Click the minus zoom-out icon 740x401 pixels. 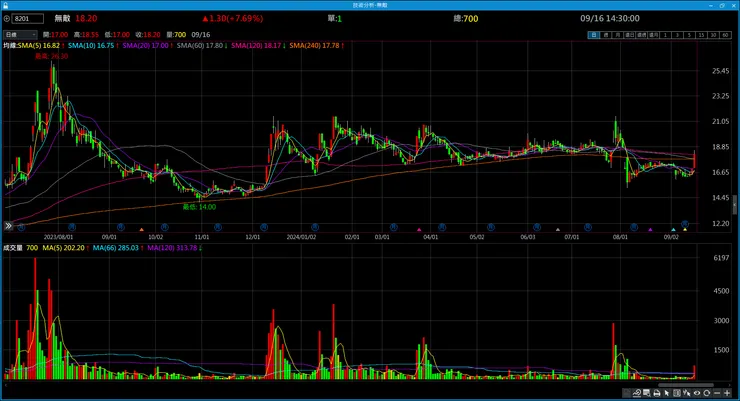(717, 393)
